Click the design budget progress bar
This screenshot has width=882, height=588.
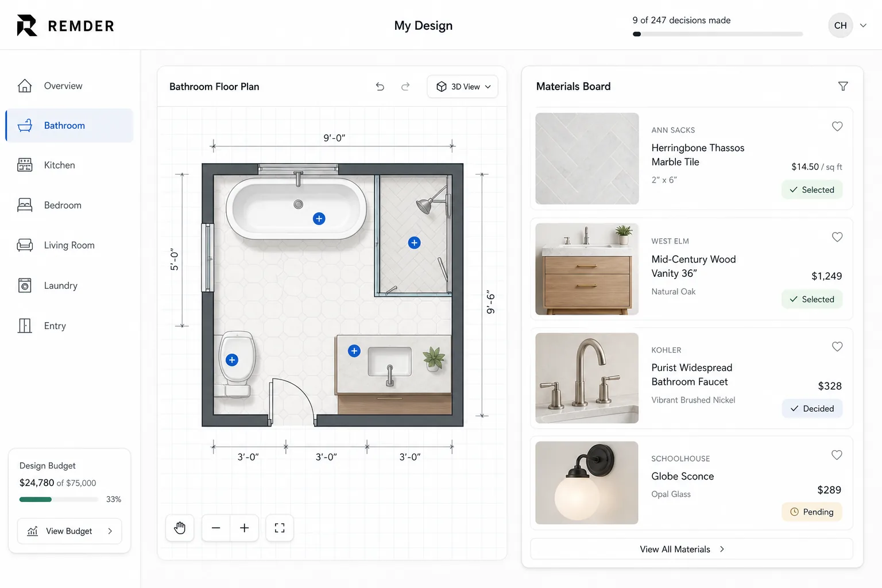59,500
